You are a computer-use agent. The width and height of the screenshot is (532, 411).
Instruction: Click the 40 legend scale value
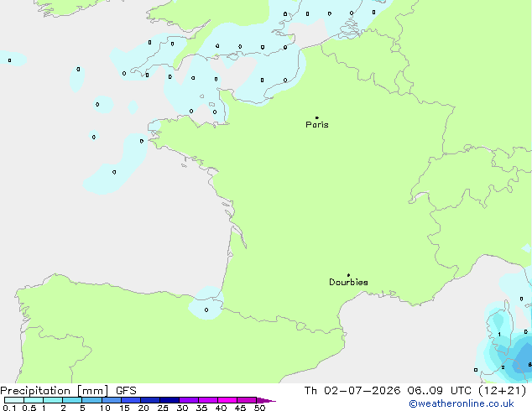[221, 408]
